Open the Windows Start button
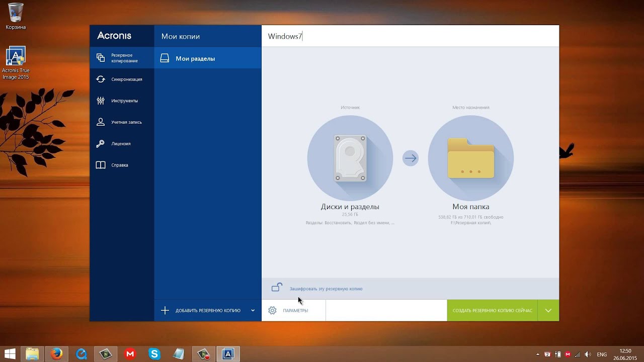 tap(10, 354)
